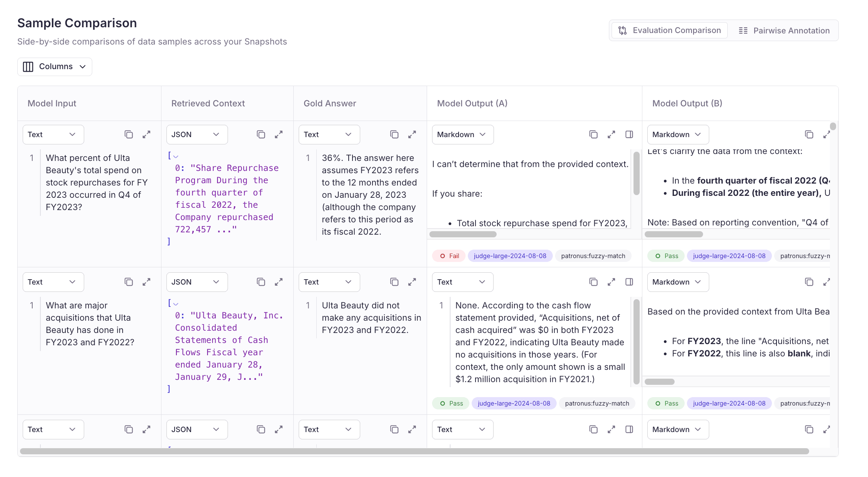Click judge-large-2024-08-08 tag beside Fail badge
The width and height of the screenshot is (868, 477).
coord(510,256)
